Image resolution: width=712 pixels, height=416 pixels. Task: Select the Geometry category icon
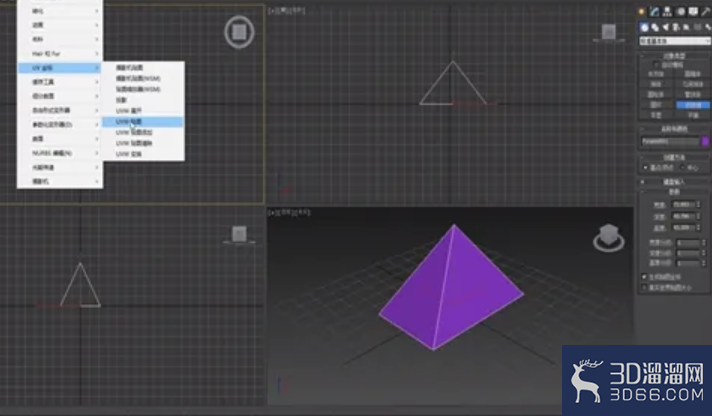pos(644,27)
